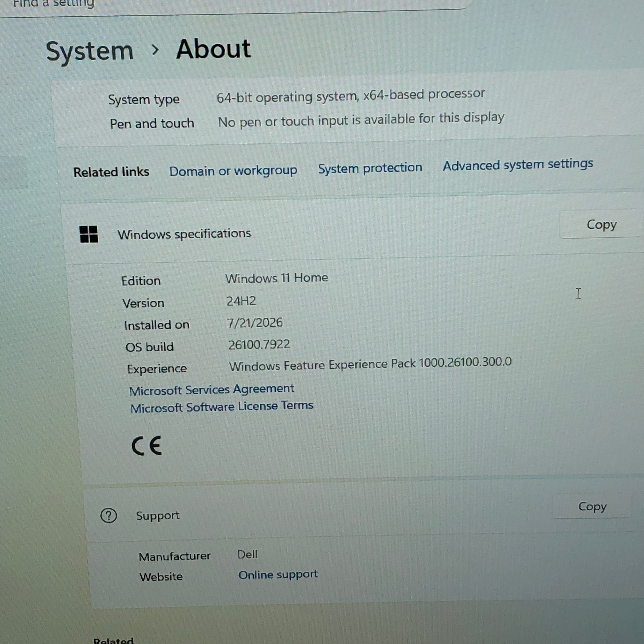Screen dimensions: 644x644
Task: Click the Version row label
Action: tap(143, 303)
